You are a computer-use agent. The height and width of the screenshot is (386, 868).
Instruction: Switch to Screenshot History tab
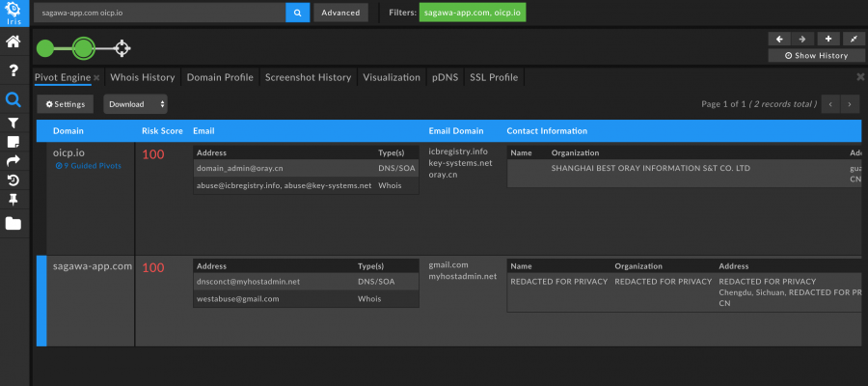(308, 77)
